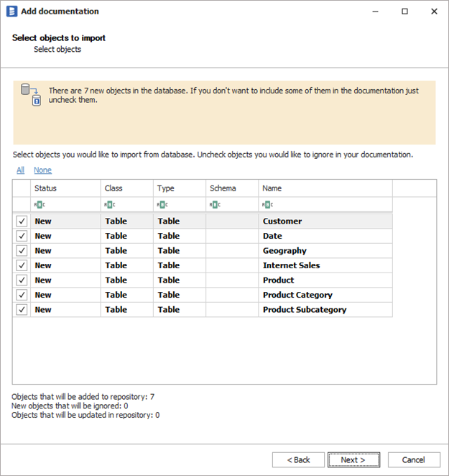Click the filter icon under Schema column
This screenshot has width=449, height=476.
click(215, 205)
